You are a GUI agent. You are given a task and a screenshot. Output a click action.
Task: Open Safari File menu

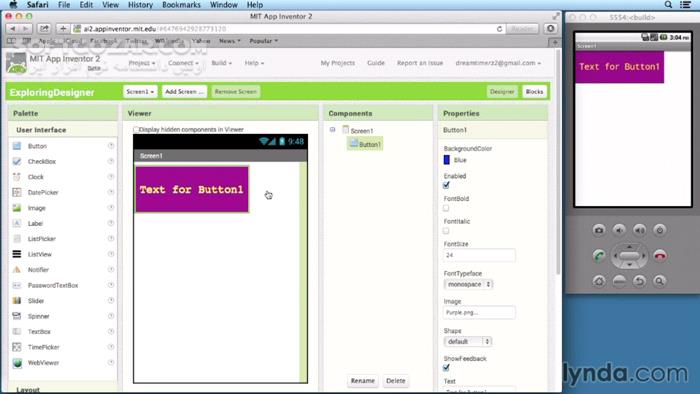click(64, 4)
